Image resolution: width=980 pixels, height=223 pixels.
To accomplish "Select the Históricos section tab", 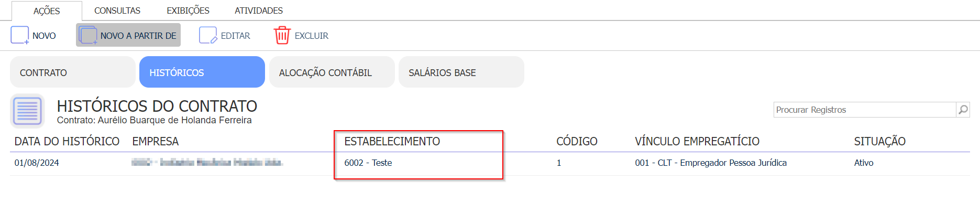I will click(x=202, y=72).
